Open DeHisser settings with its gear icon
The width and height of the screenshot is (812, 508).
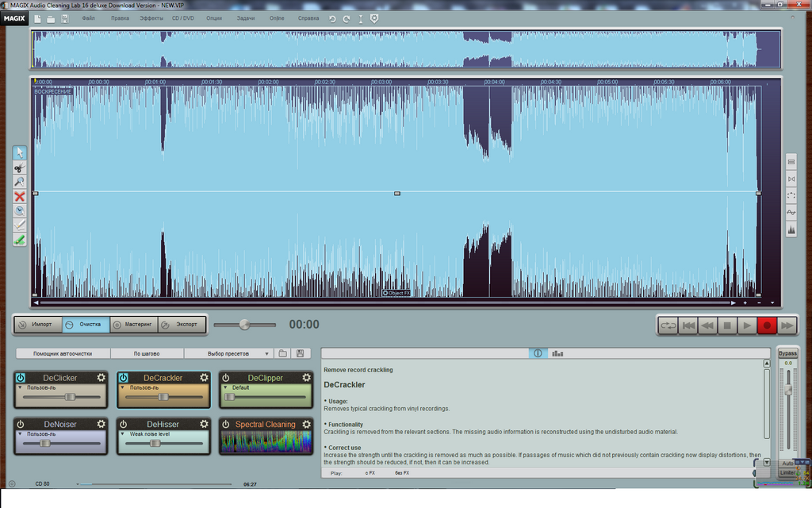(x=204, y=424)
